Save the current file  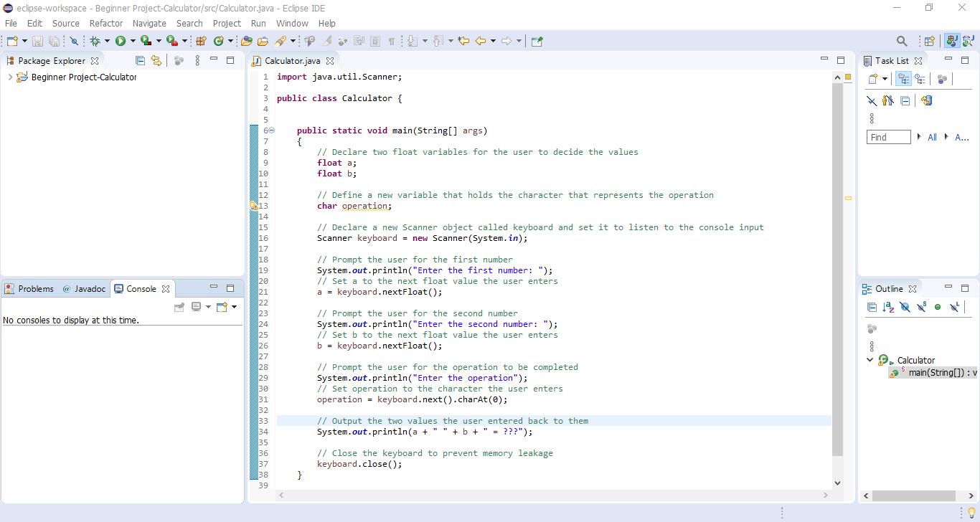pos(38,41)
